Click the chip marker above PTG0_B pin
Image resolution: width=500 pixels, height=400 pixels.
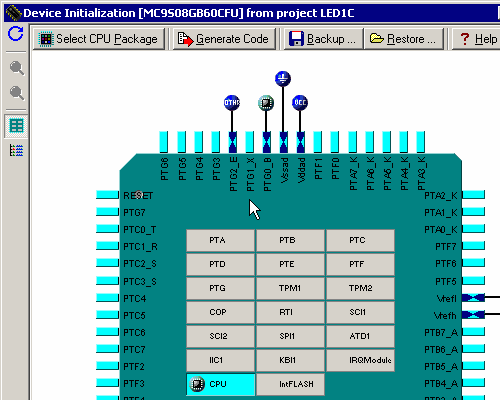pos(266,103)
